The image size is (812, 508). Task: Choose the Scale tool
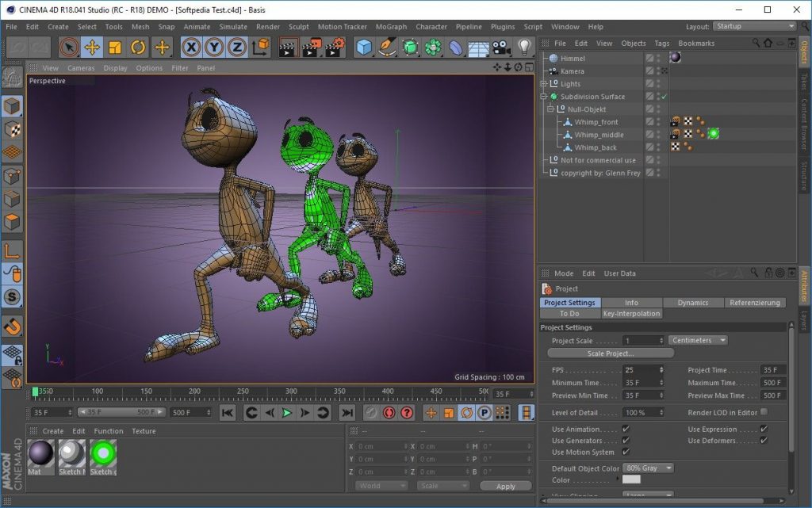click(x=115, y=48)
